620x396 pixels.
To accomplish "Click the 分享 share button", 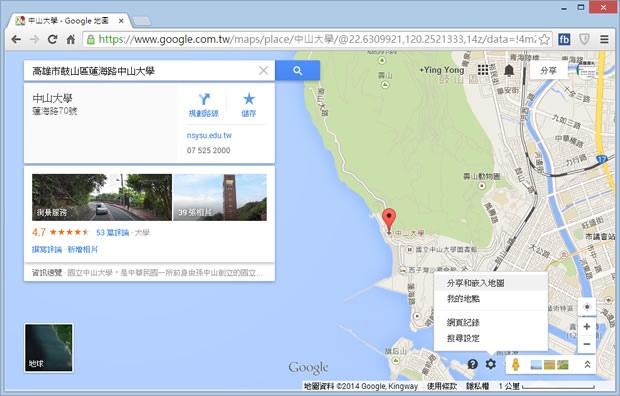I will click(548, 70).
